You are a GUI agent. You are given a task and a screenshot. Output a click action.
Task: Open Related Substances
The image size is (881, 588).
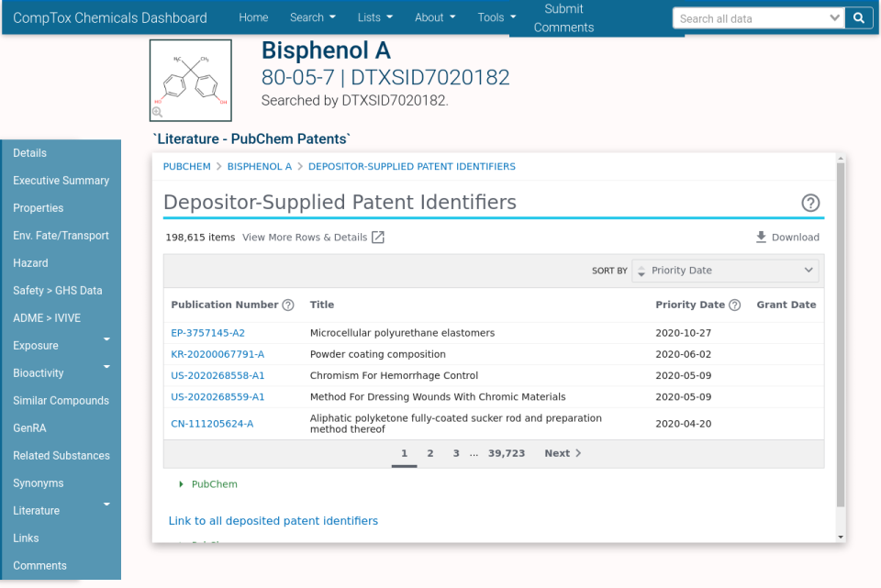(61, 456)
